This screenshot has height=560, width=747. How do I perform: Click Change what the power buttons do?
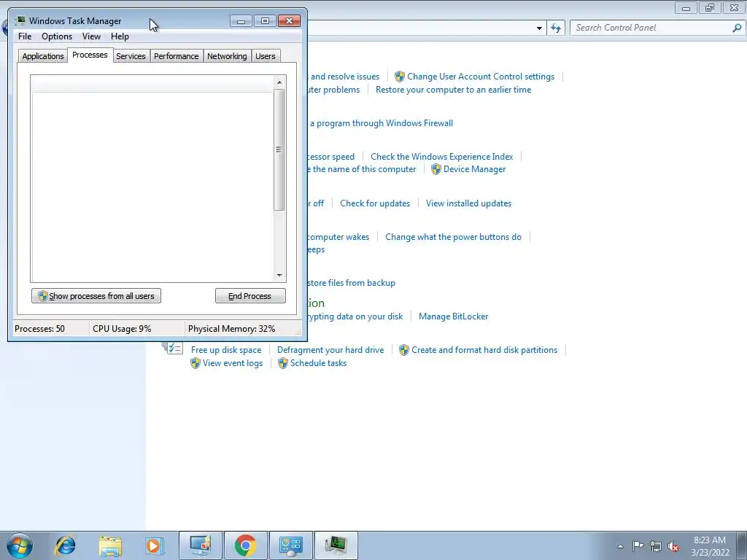point(453,237)
